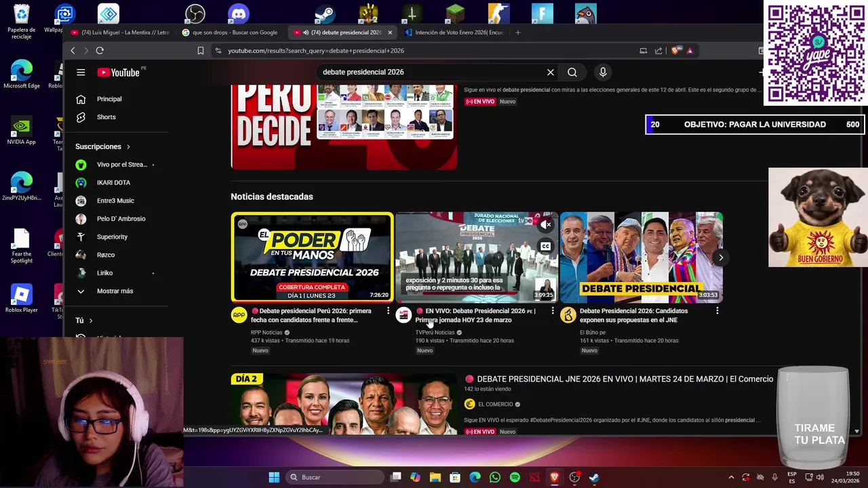
Task: Open the Candidatos exponen sus propuestas title
Action: click(x=633, y=316)
